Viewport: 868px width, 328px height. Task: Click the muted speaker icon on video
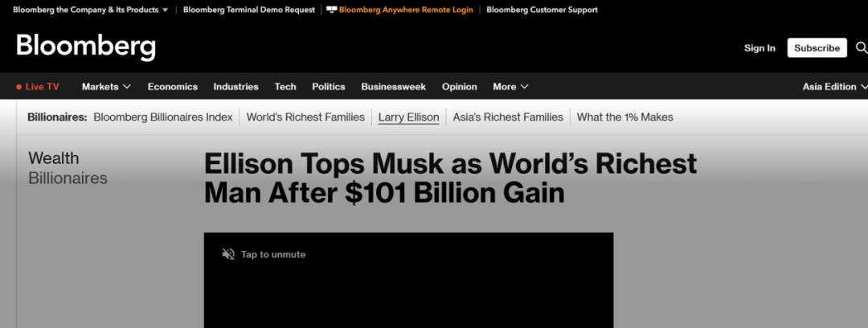click(x=228, y=254)
